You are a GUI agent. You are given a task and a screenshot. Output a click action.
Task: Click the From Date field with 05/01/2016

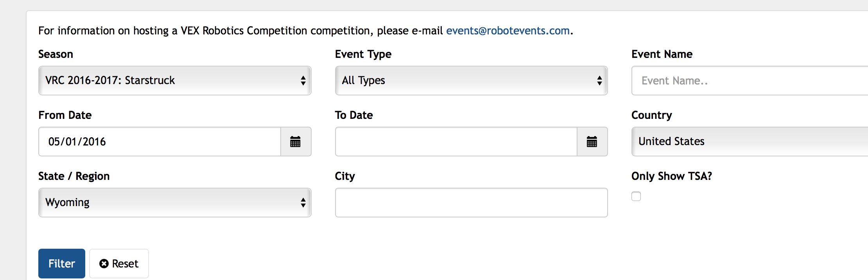pos(160,142)
